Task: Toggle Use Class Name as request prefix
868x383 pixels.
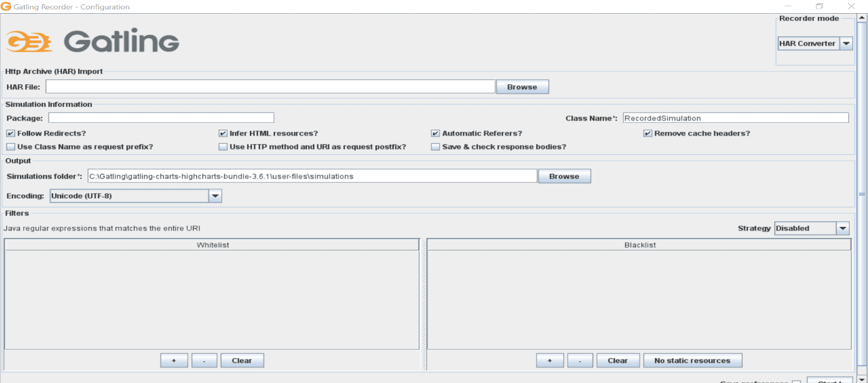Action: coord(11,147)
